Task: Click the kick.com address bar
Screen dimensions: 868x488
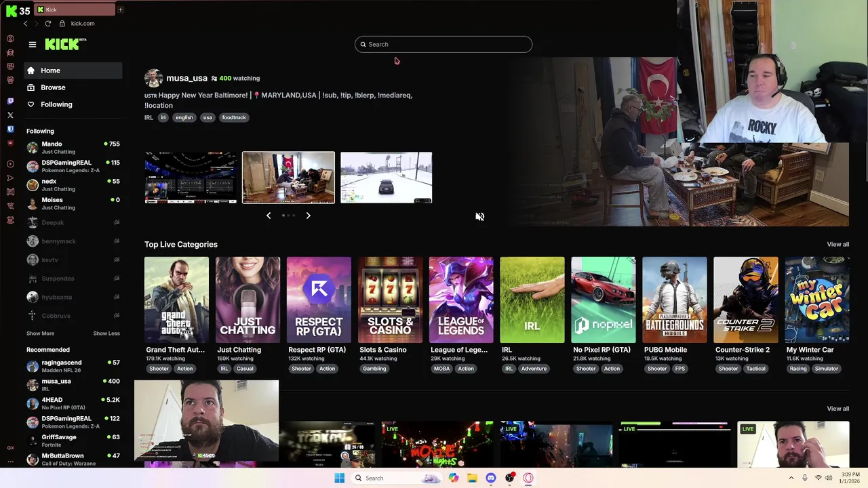Action: click(x=83, y=23)
